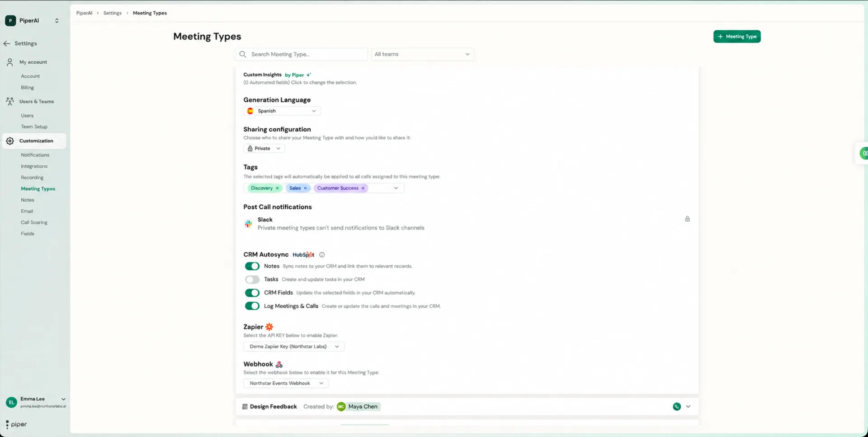Open Recording settings
868x437 pixels.
tap(32, 177)
